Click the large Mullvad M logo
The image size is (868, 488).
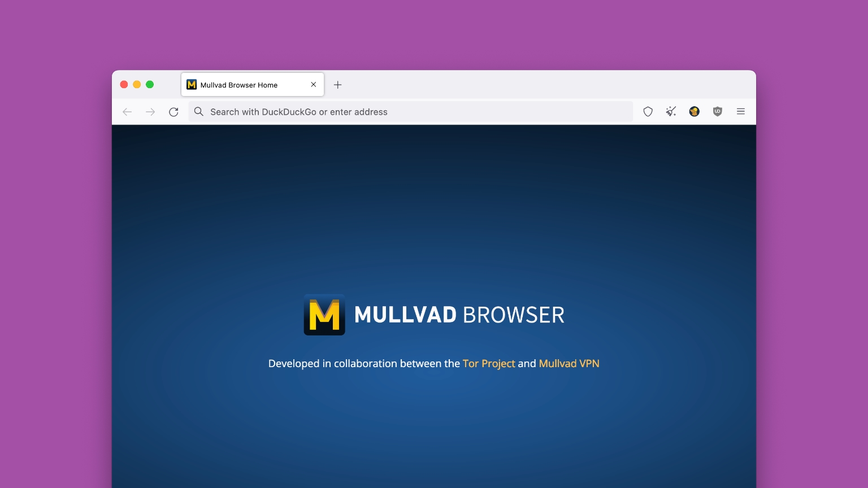pos(324,315)
